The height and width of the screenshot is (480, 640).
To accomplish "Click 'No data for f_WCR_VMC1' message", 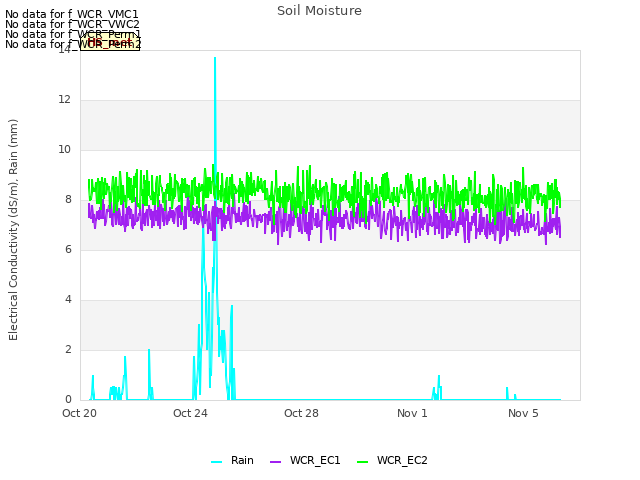I will pyautogui.click(x=72, y=14).
